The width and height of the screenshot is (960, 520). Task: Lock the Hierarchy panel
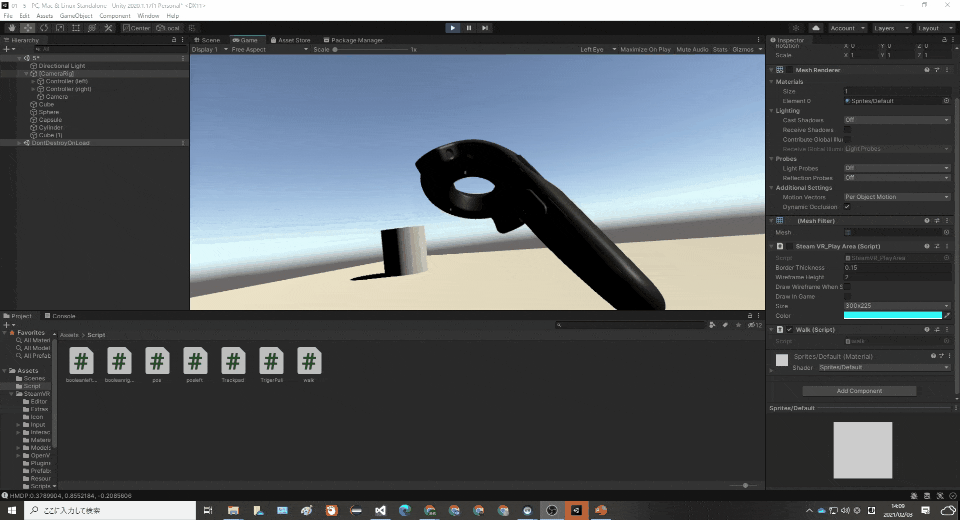[174, 40]
